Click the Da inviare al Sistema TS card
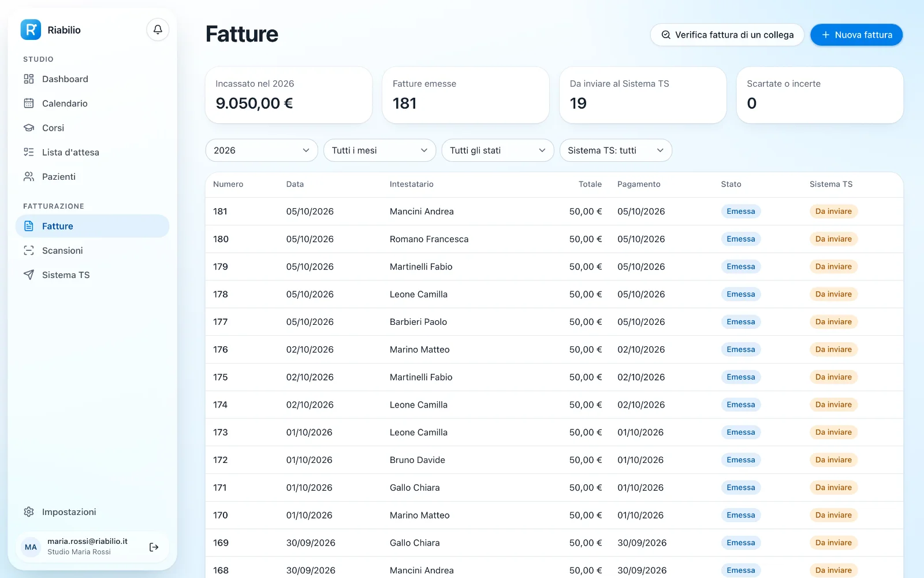This screenshot has width=924, height=578. 643,95
